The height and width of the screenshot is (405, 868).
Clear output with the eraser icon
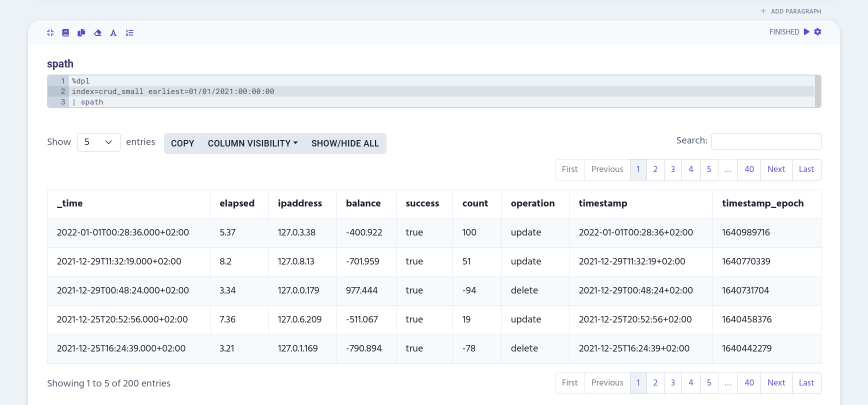click(97, 32)
